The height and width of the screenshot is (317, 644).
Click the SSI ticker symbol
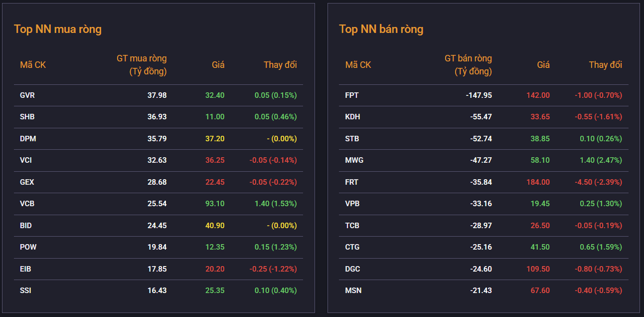click(x=25, y=291)
